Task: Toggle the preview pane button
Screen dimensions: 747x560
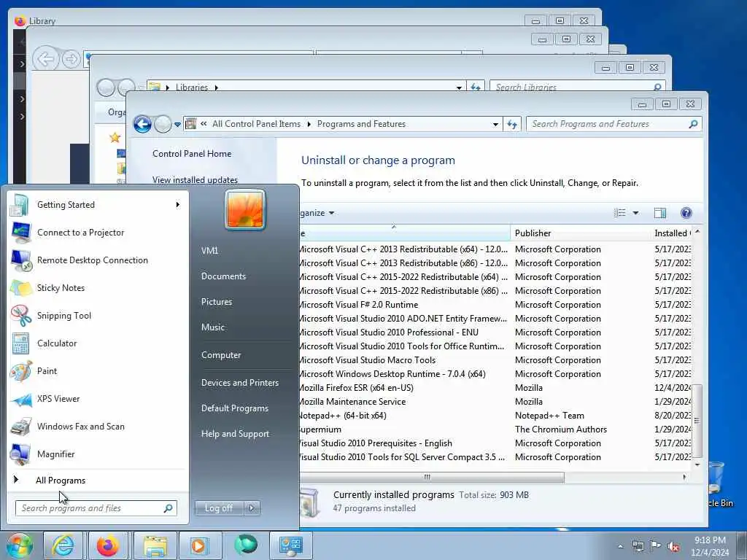Action: [x=659, y=213]
